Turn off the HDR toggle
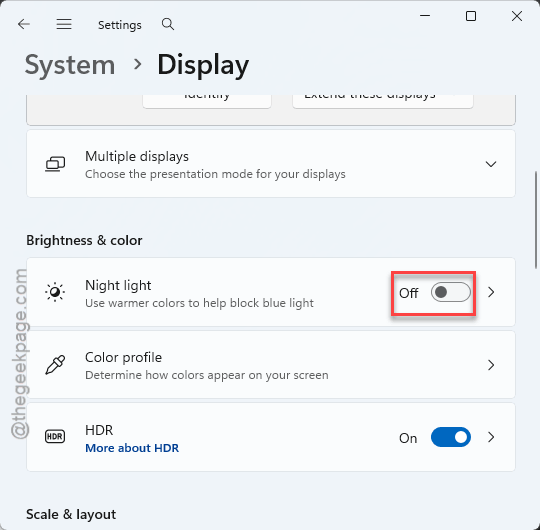This screenshot has width=540, height=530. pyautogui.click(x=450, y=437)
